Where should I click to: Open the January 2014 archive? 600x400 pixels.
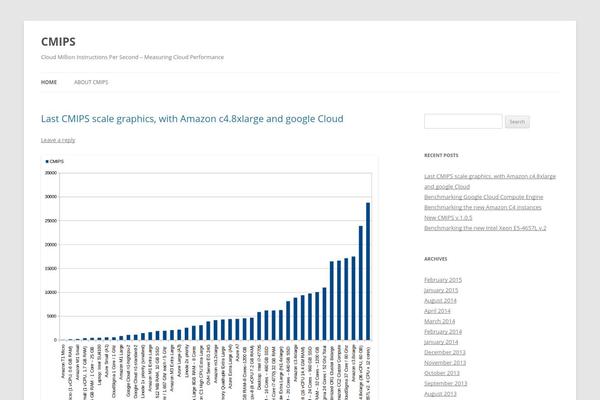(x=441, y=342)
